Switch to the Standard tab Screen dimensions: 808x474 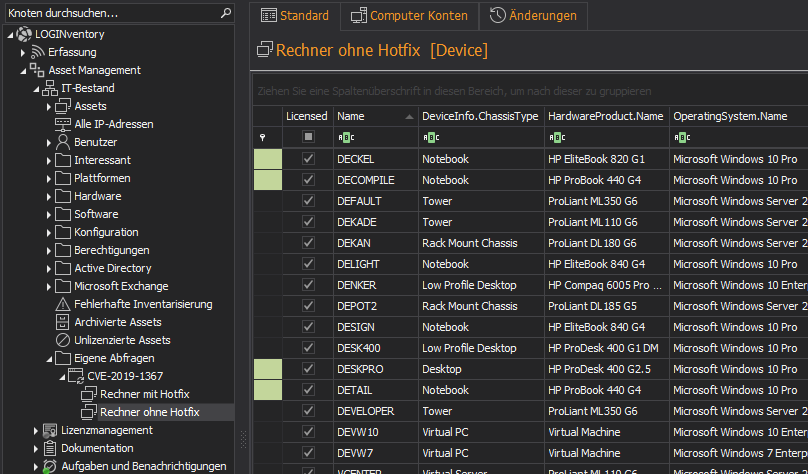295,15
